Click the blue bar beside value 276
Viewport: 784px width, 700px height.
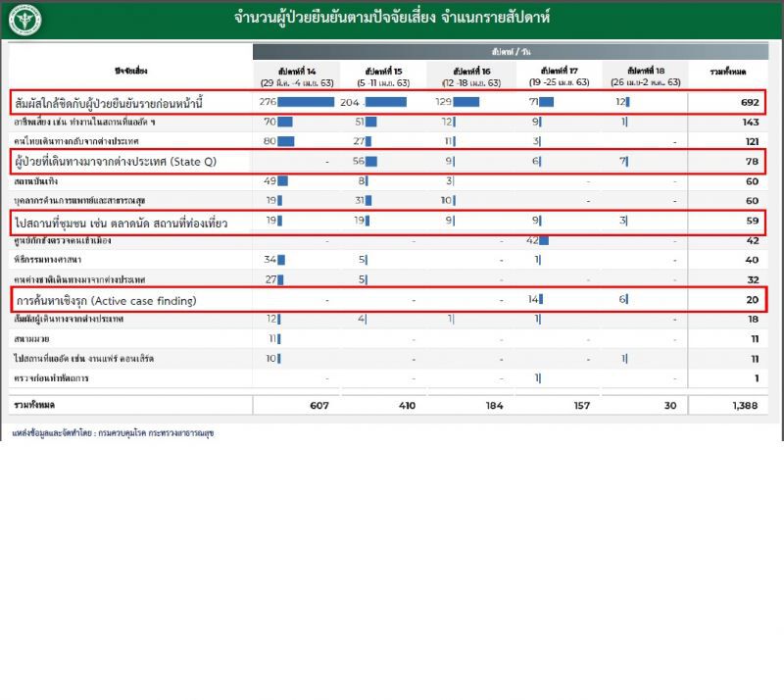pos(306,102)
